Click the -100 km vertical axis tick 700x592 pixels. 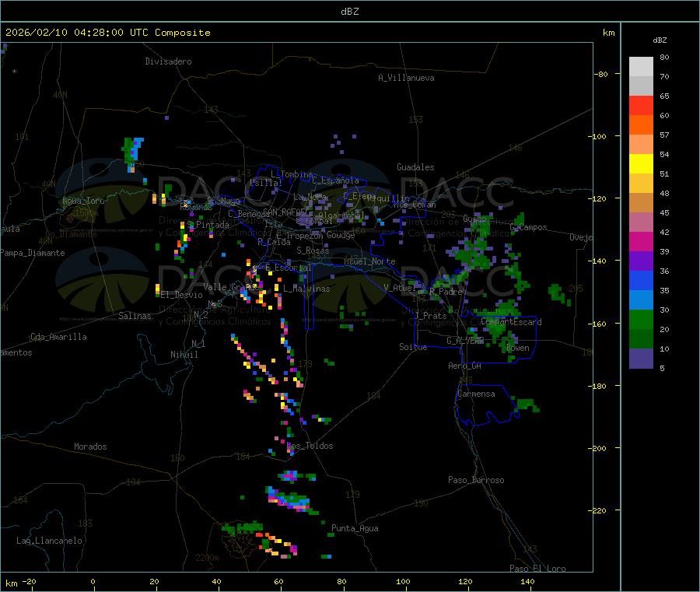598,136
